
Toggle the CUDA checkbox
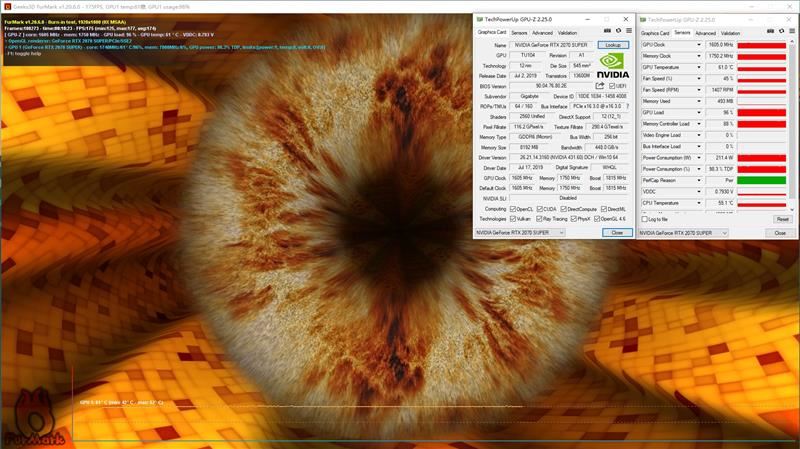pos(539,209)
